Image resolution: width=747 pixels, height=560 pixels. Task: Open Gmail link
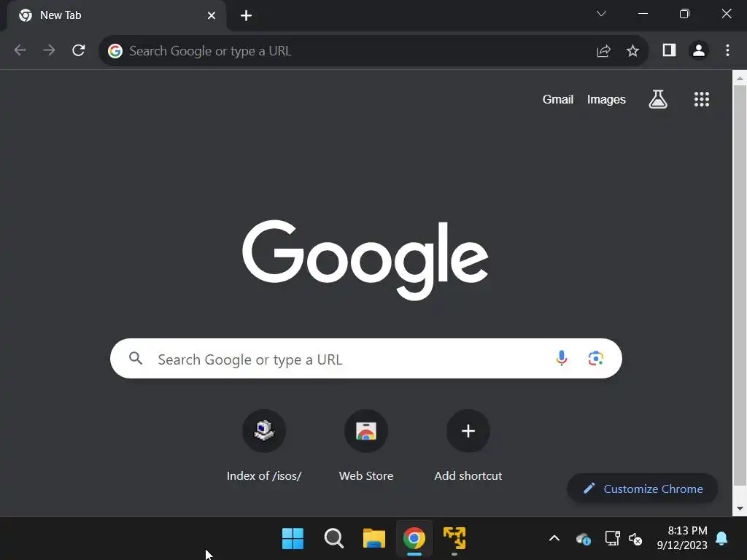pos(558,99)
